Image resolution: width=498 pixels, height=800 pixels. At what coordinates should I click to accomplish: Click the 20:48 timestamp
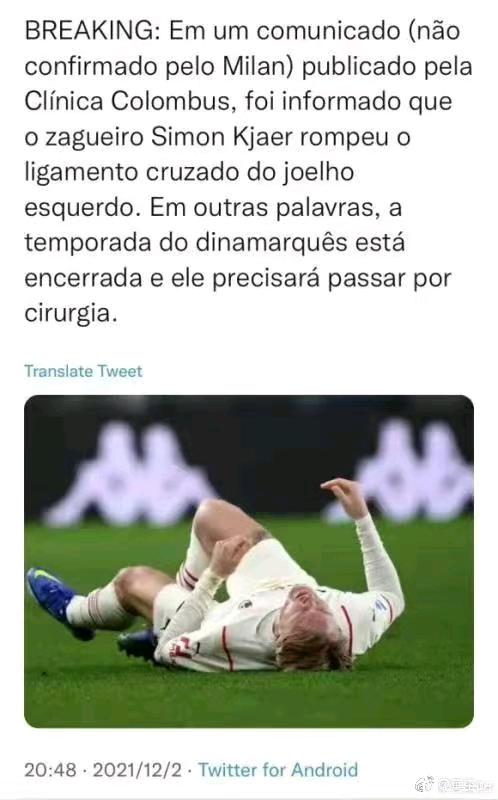[50, 770]
